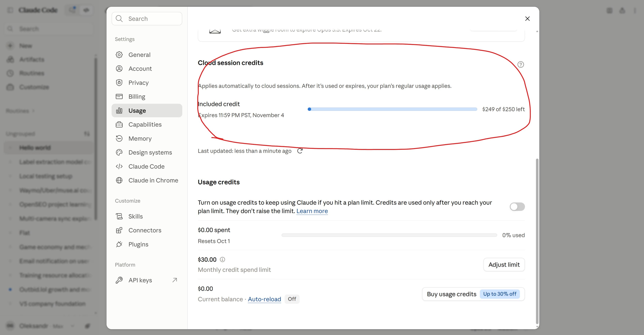Viewport: 644px width, 335px height.
Task: Open the Billing section
Action: point(147,97)
